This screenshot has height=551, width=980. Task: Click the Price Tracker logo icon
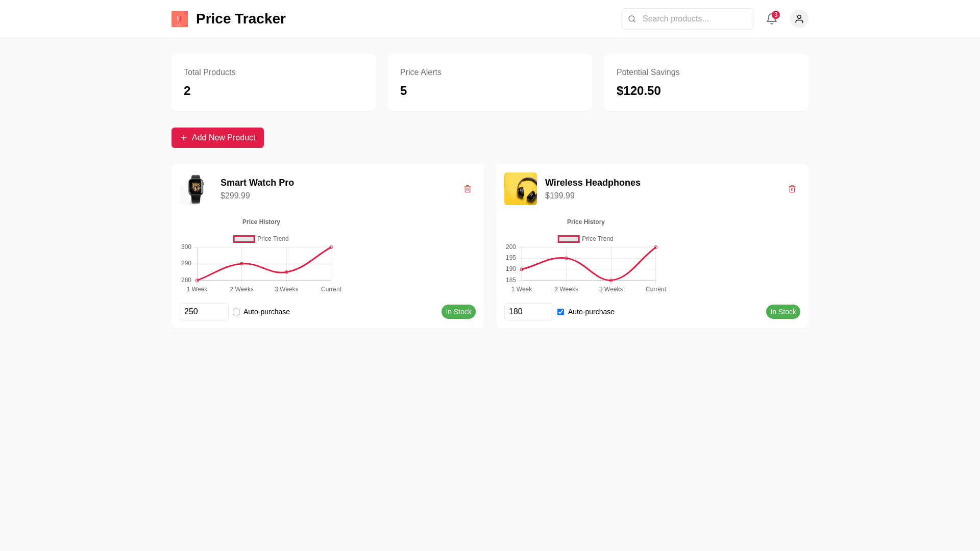(179, 19)
